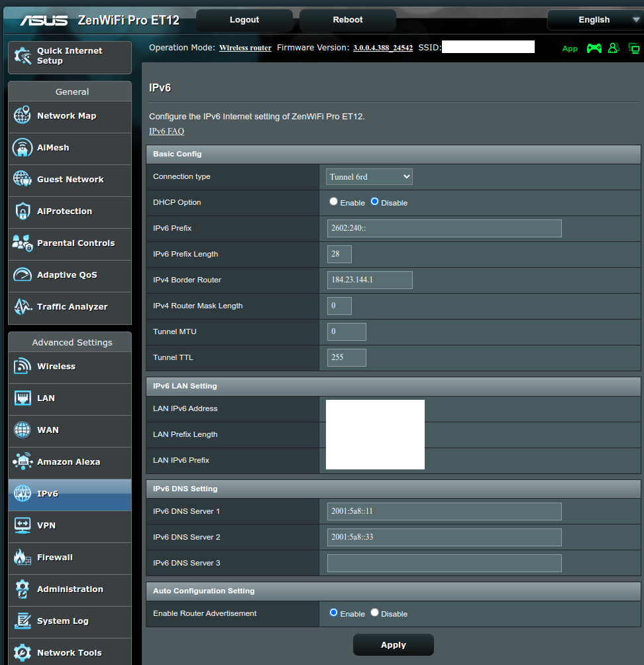
Task: Navigate to Firewall settings
Action: [x=70, y=558]
